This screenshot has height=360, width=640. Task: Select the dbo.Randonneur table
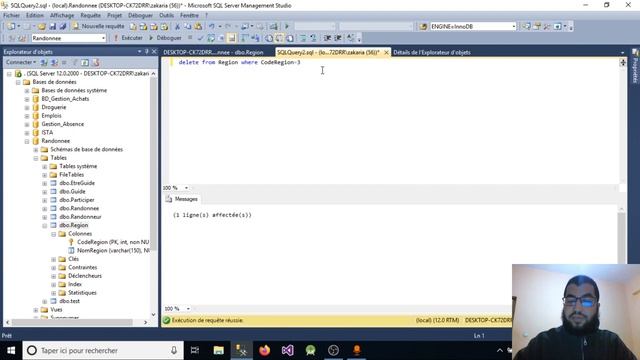[80, 217]
